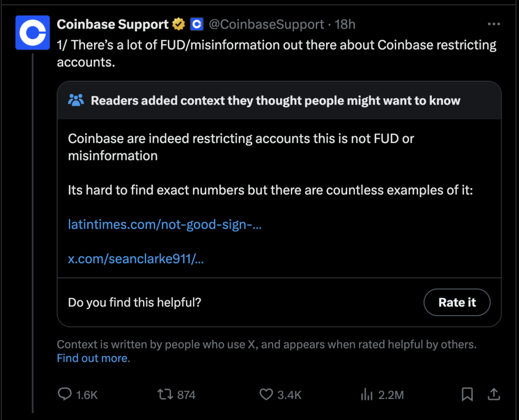
Task: Click the Coinbase Support display name
Action: (x=113, y=24)
